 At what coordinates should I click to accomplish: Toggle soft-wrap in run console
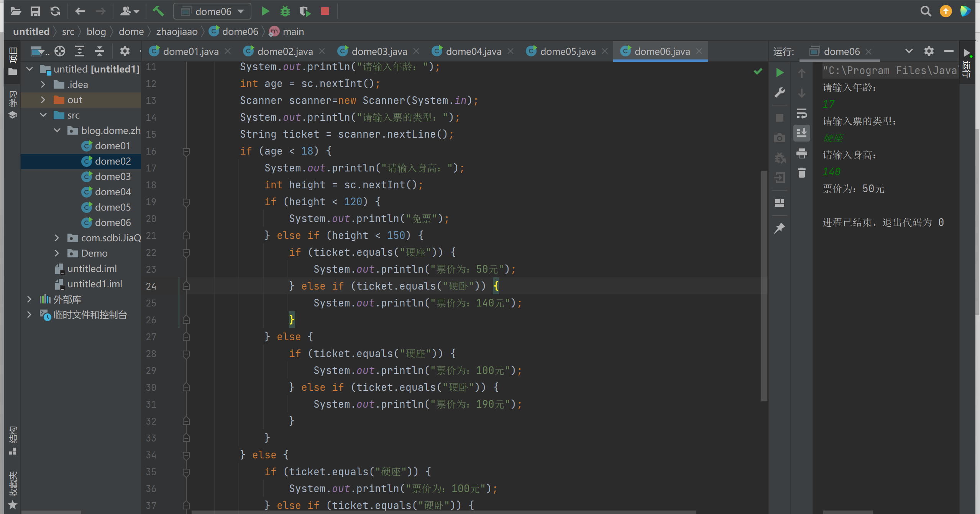(x=801, y=114)
